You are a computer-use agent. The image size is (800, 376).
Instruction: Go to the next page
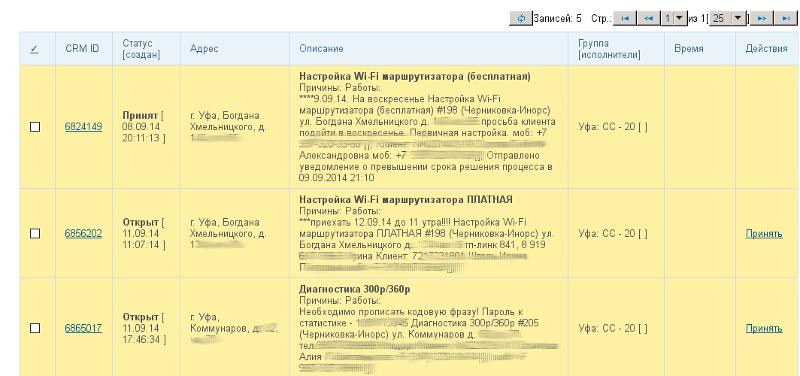tap(762, 18)
